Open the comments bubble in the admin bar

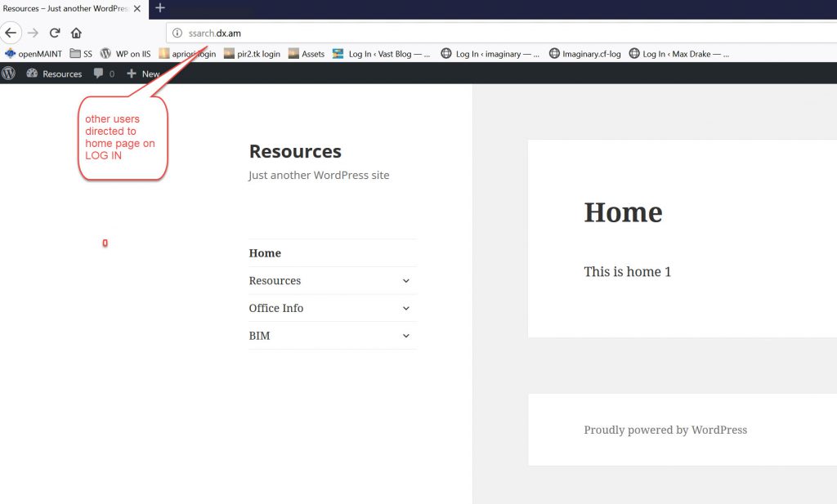104,74
